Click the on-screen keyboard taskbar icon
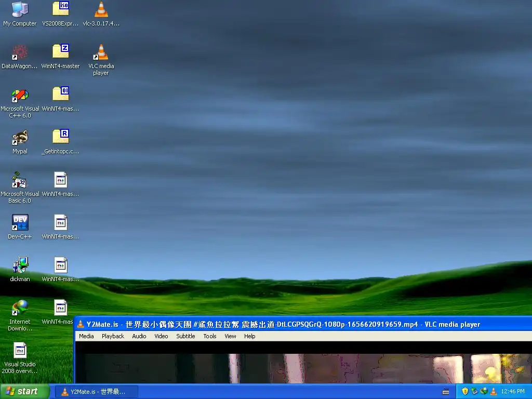This screenshot has width=532, height=399. pyautogui.click(x=446, y=392)
